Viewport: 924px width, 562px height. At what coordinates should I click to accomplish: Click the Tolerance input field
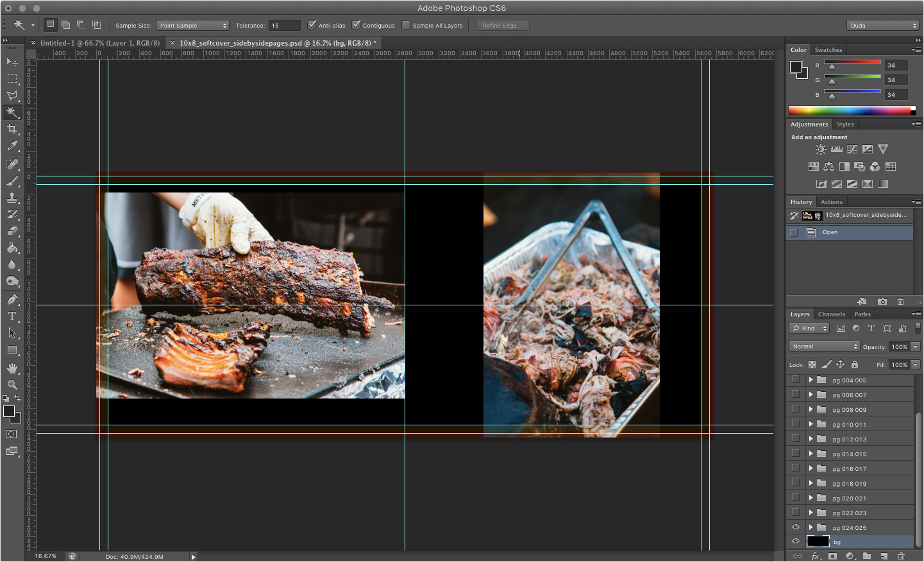click(284, 26)
